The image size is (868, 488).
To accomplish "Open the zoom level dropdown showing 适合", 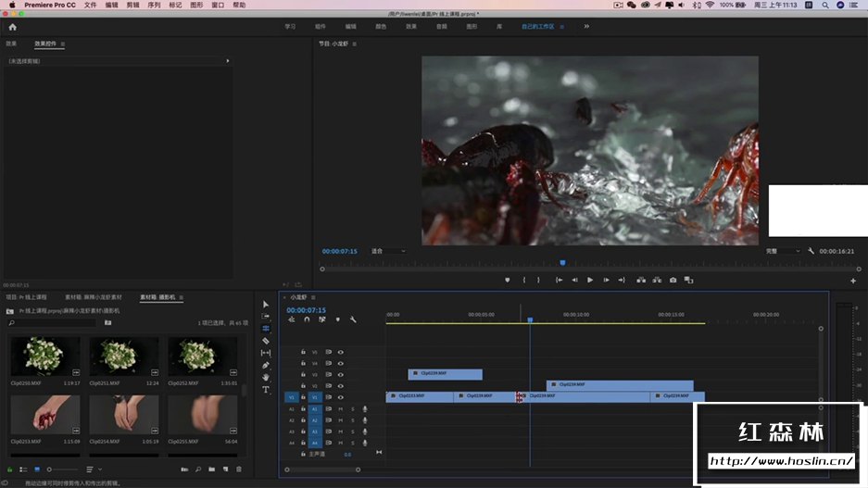I will (x=388, y=251).
